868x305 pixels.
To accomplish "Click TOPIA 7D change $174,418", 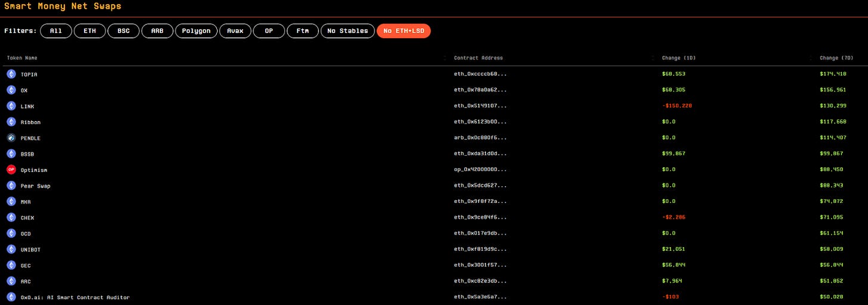I will pos(833,75).
